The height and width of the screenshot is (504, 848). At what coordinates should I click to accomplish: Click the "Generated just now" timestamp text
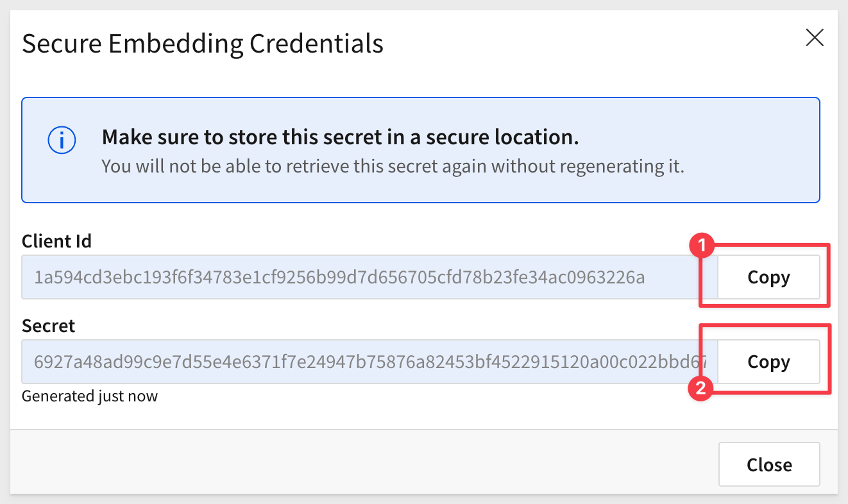[x=90, y=396]
